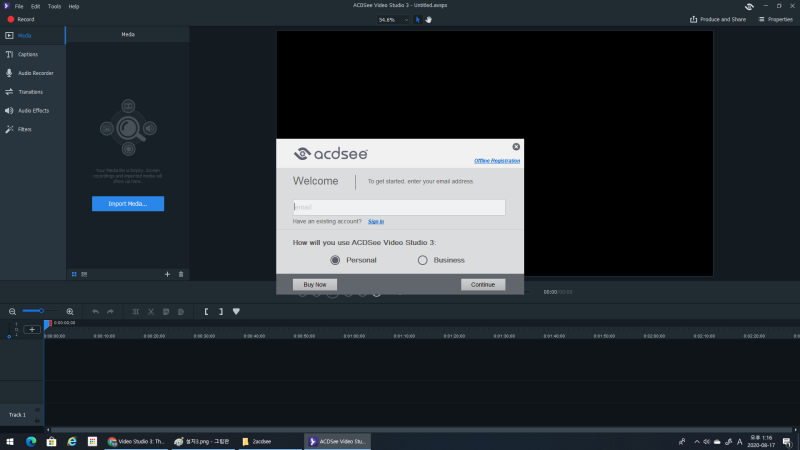Show hidden system tray icons chevron
The image size is (800, 450).
[696, 441]
